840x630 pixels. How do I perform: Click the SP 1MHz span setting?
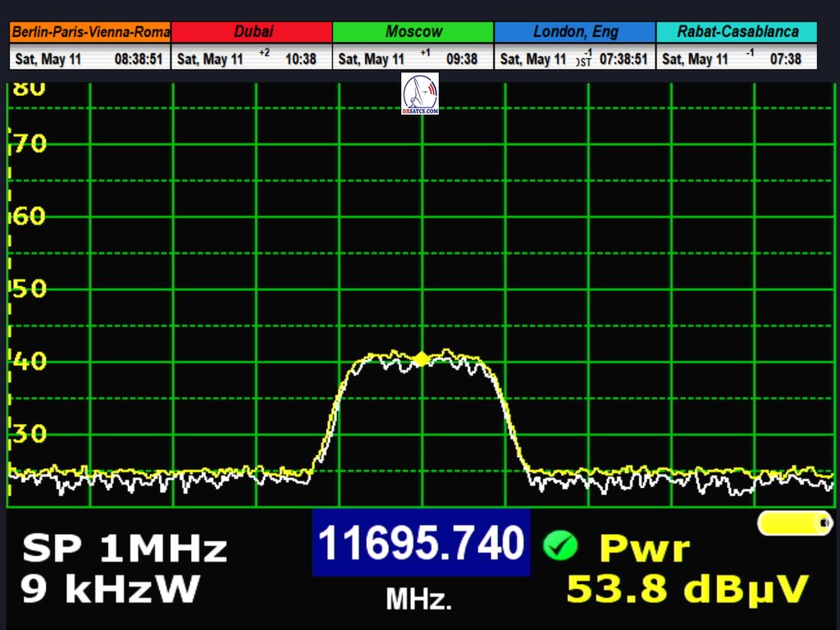click(124, 548)
